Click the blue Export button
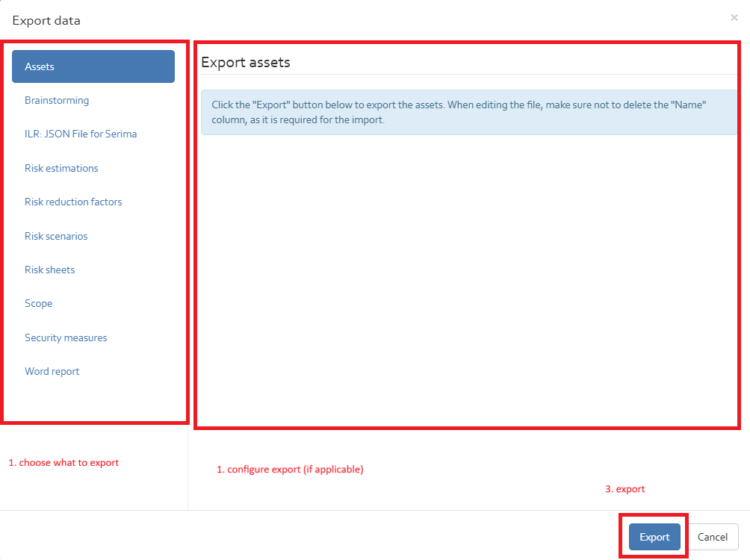This screenshot has width=750, height=560. coord(654,537)
